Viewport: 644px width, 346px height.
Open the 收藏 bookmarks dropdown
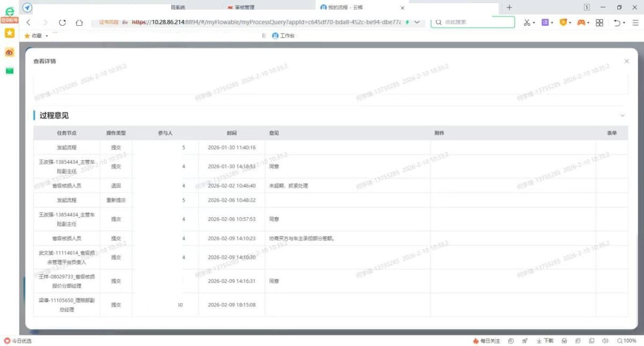click(36, 35)
